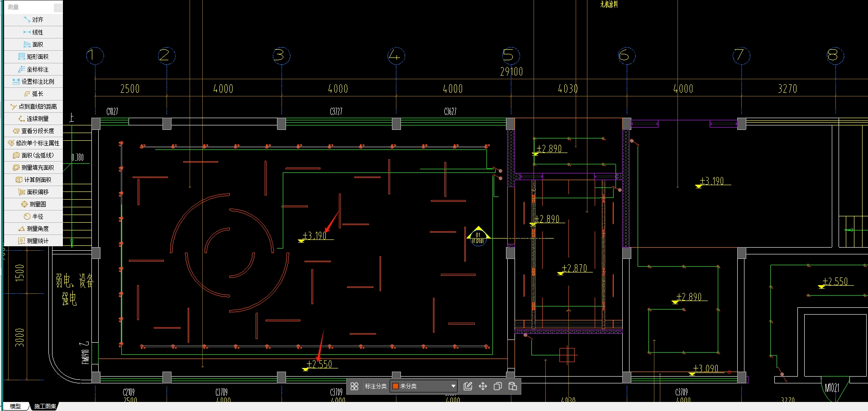Open 修改单个标注属性 edit annotation property
The height and width of the screenshot is (411, 868).
(33, 143)
